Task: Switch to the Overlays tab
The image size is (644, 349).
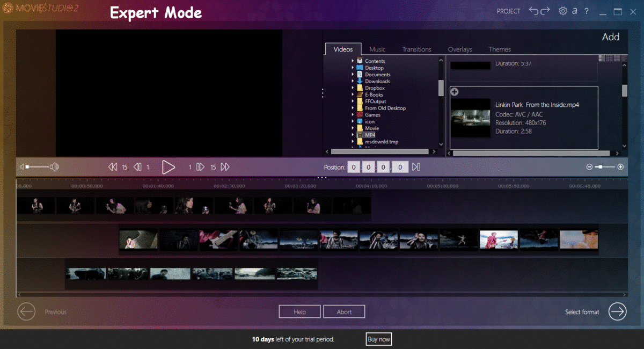Action: 460,49
